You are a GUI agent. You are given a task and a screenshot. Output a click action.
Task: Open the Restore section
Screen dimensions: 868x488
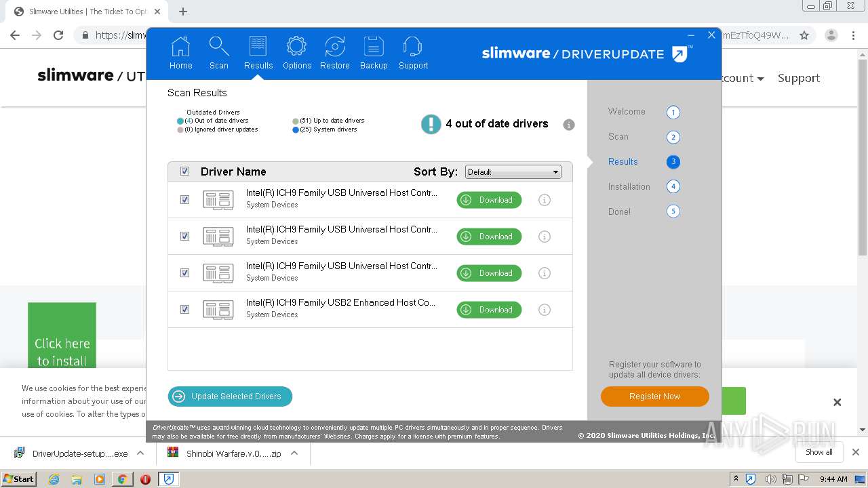click(335, 53)
